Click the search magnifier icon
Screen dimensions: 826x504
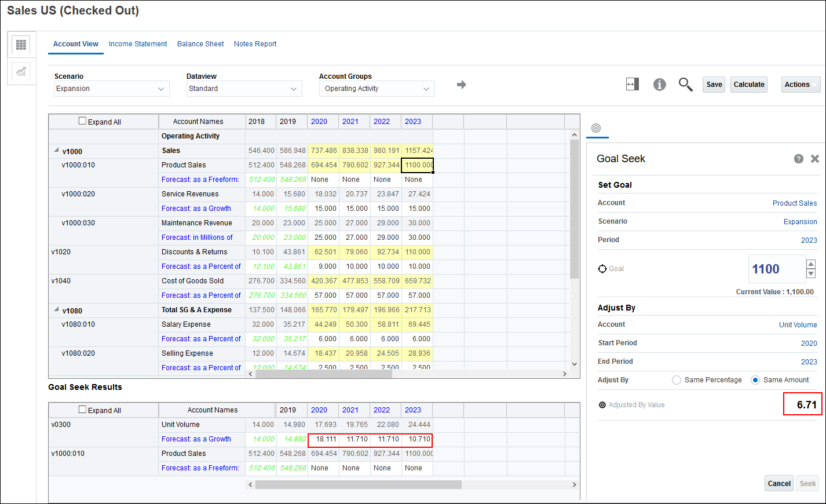point(685,85)
